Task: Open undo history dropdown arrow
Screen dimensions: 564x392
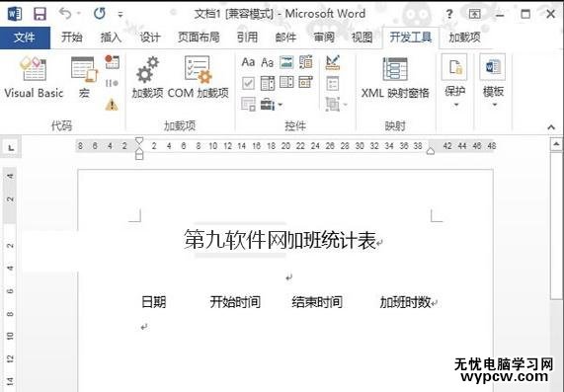Action: (x=79, y=14)
